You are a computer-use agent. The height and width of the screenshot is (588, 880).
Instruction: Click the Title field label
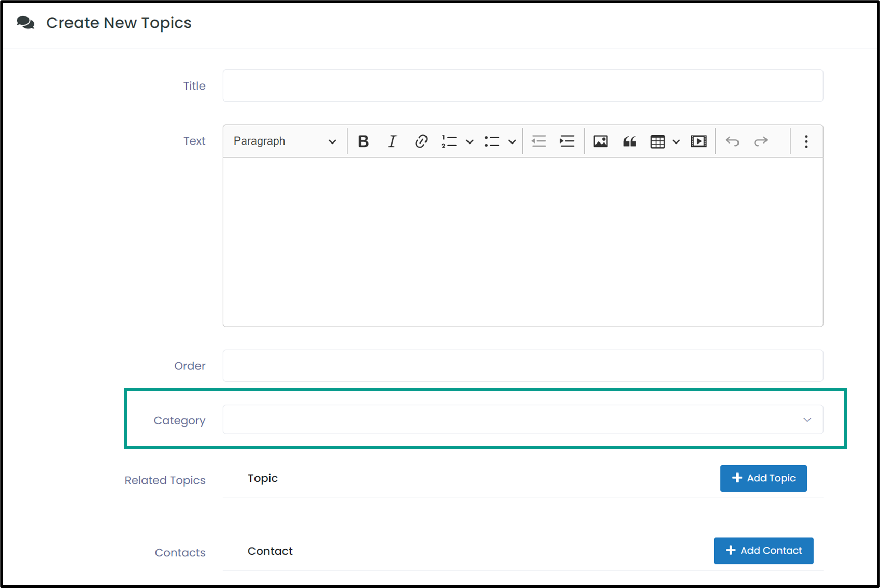pos(194,86)
